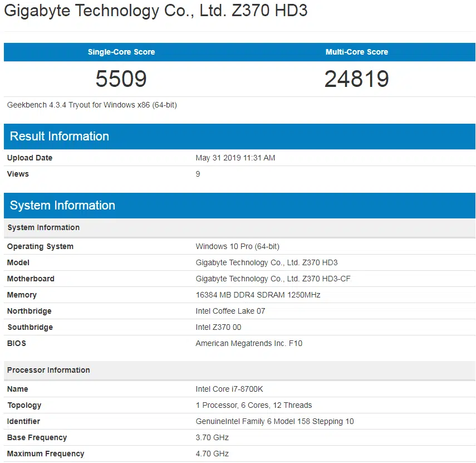Click the "Southbridge" row label
This screenshot has height=463, width=476.
[x=30, y=327]
